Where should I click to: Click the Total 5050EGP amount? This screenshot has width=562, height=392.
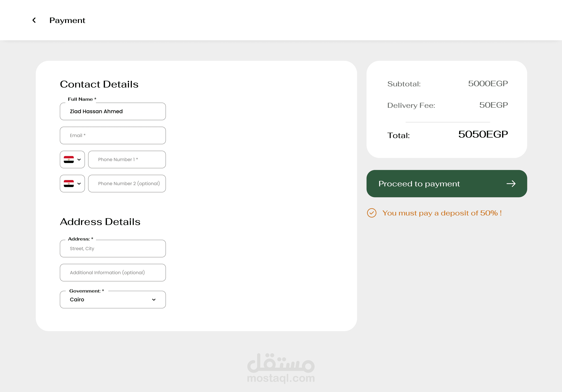click(x=483, y=134)
